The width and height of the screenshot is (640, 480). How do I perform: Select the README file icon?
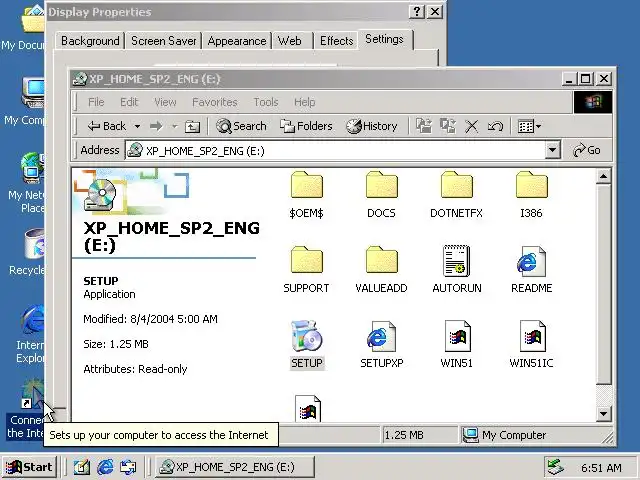tap(531, 260)
